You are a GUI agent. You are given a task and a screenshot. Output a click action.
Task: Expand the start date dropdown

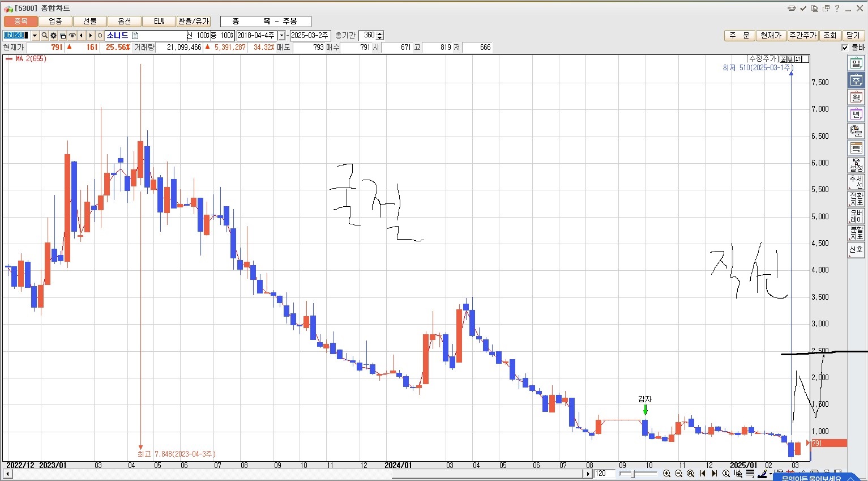pos(281,36)
